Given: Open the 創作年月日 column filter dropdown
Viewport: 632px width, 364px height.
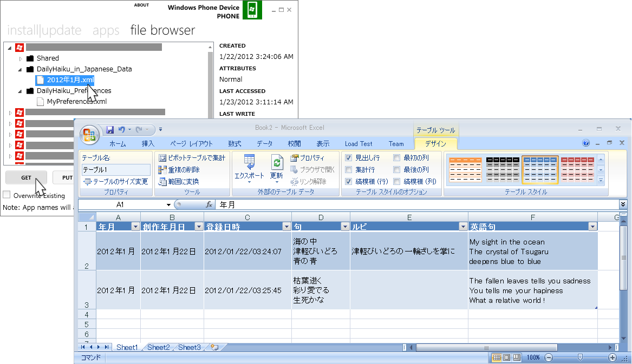Looking at the screenshot, I should coord(199,227).
